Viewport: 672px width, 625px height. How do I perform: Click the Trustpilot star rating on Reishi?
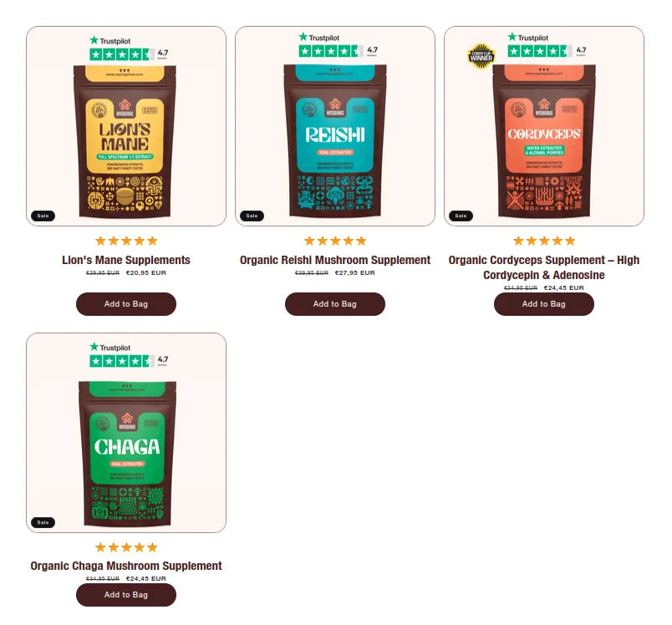tap(330, 52)
